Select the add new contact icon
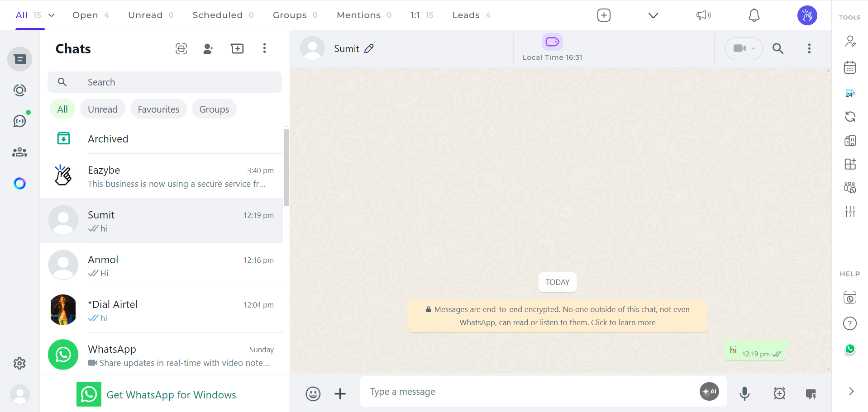 tap(208, 48)
